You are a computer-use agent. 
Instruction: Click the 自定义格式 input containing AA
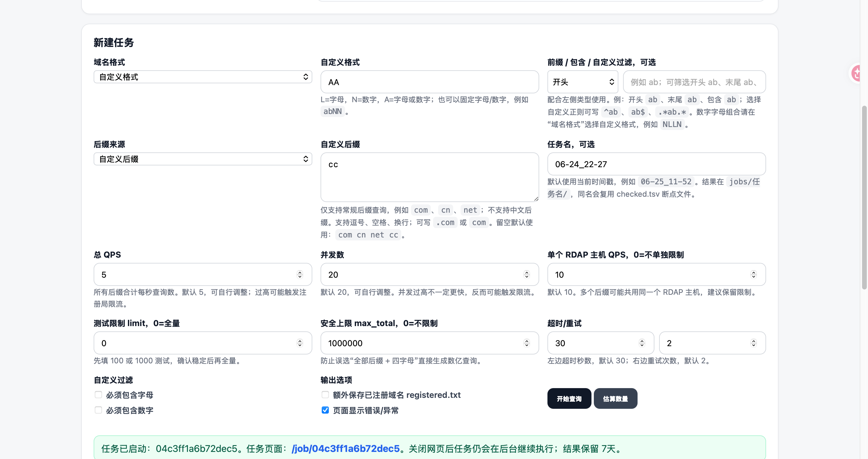tap(429, 82)
